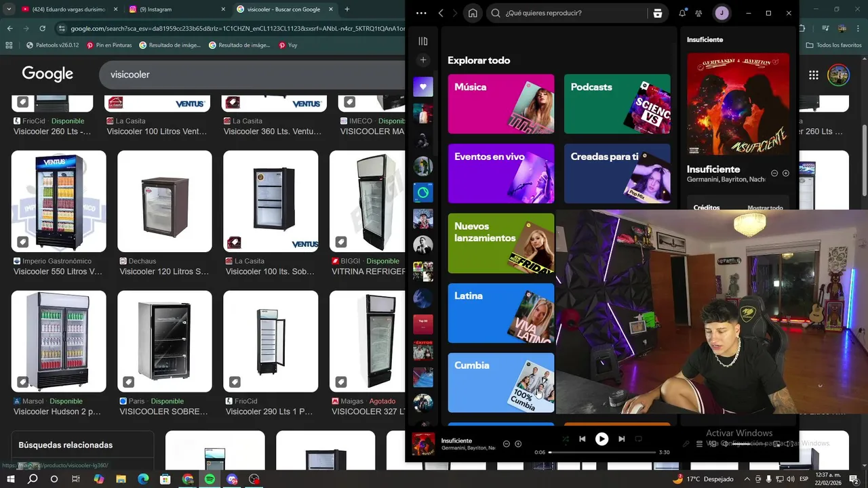
Task: Add Insuficiente to library from side panel
Action: [x=786, y=174]
